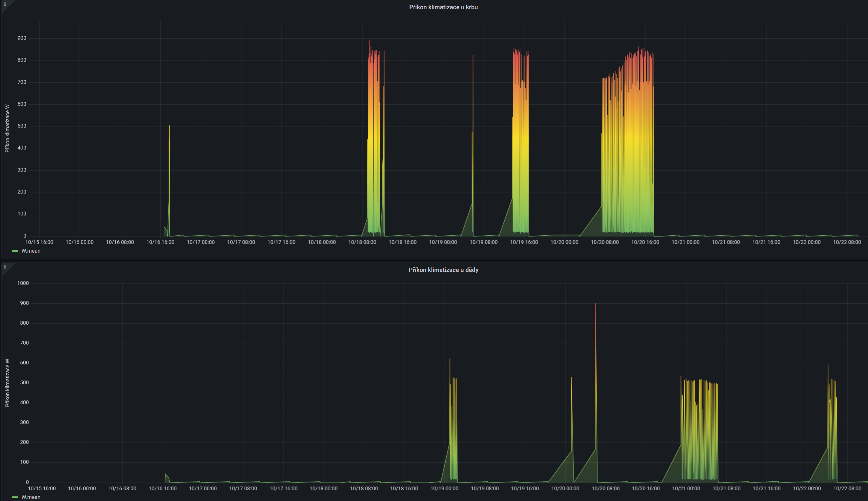Toggle W.mean series in top panel legend
This screenshot has height=501, width=868.
point(31,251)
